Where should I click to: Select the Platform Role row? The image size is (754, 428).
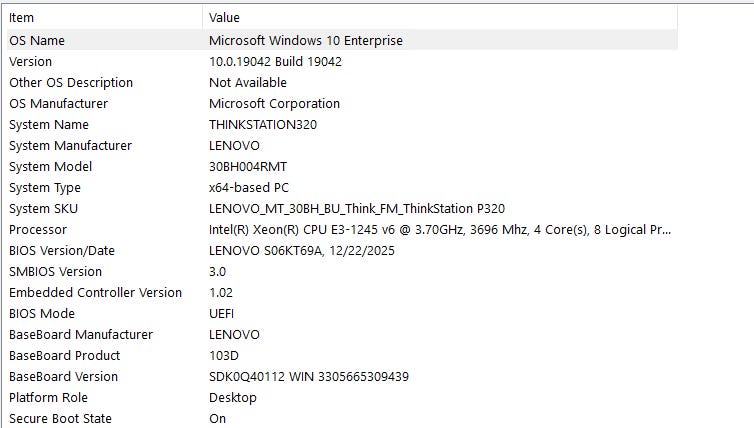pos(342,398)
